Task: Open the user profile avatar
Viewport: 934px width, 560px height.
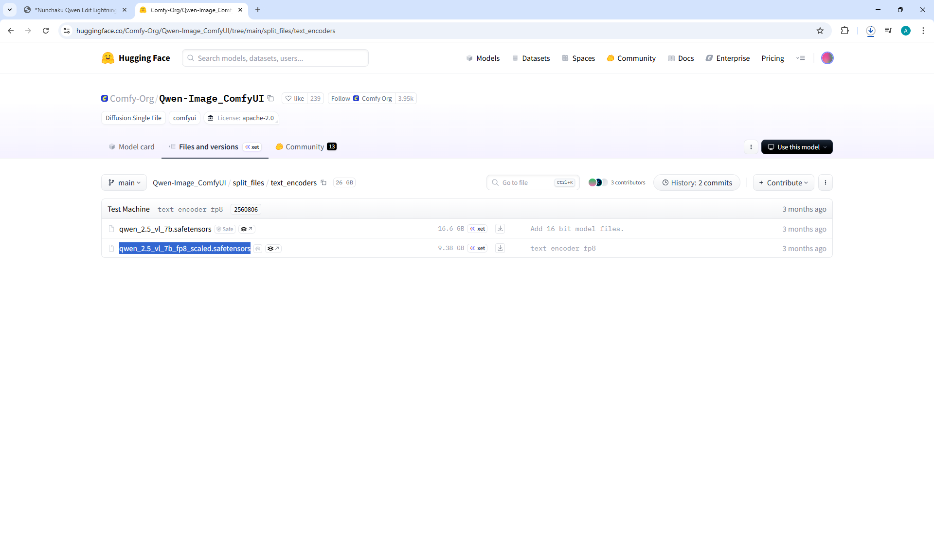Action: coord(827,58)
